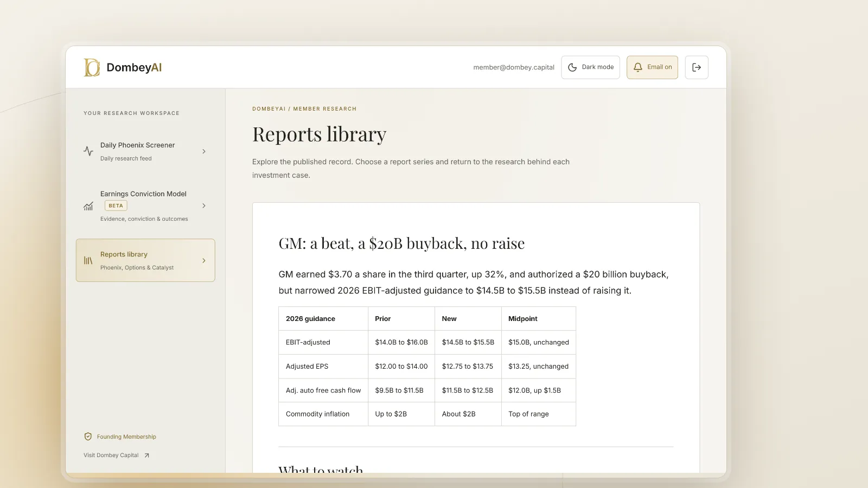Click '$15.0B, unchanged' cell

(x=539, y=343)
